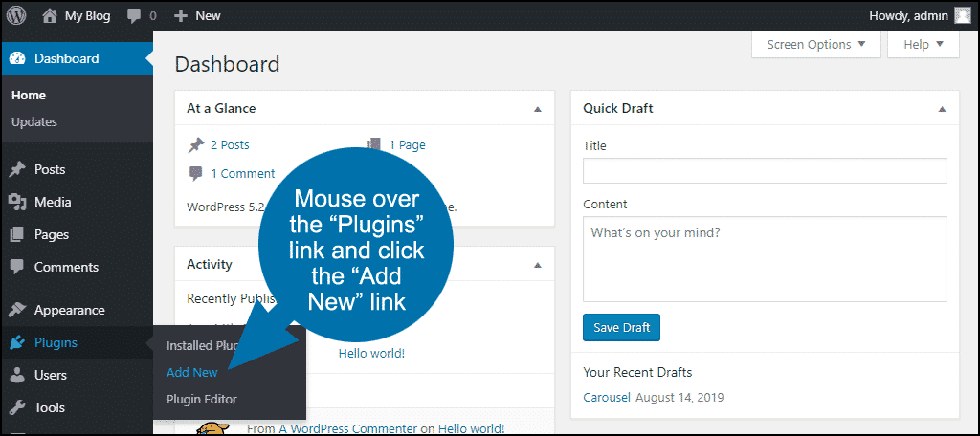Click the admin avatar thumbnail
980x436 pixels.
click(x=963, y=15)
